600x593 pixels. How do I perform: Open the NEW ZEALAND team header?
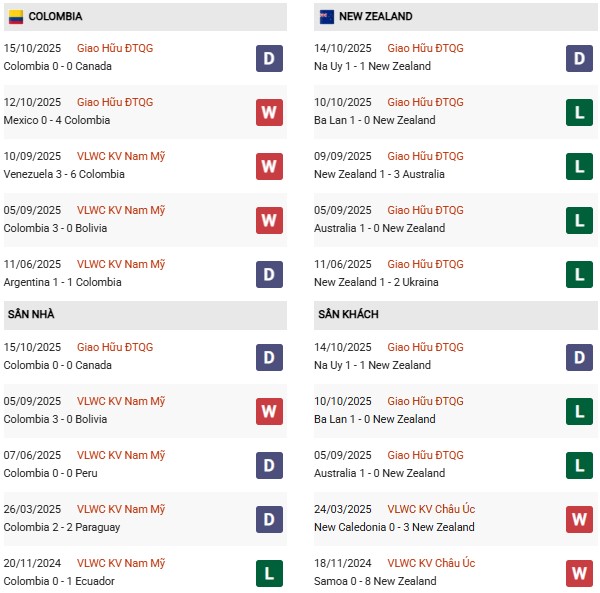click(376, 17)
